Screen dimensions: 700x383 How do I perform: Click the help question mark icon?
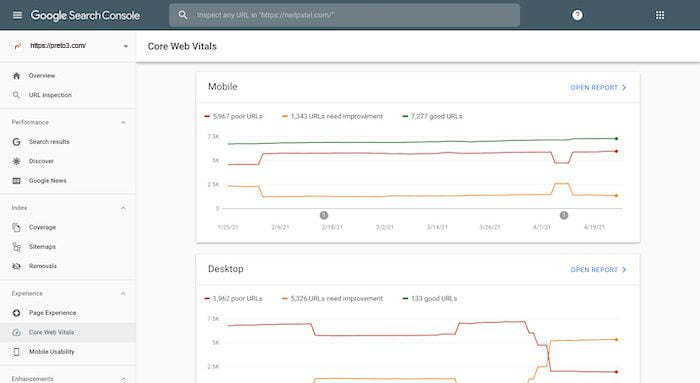tap(577, 15)
